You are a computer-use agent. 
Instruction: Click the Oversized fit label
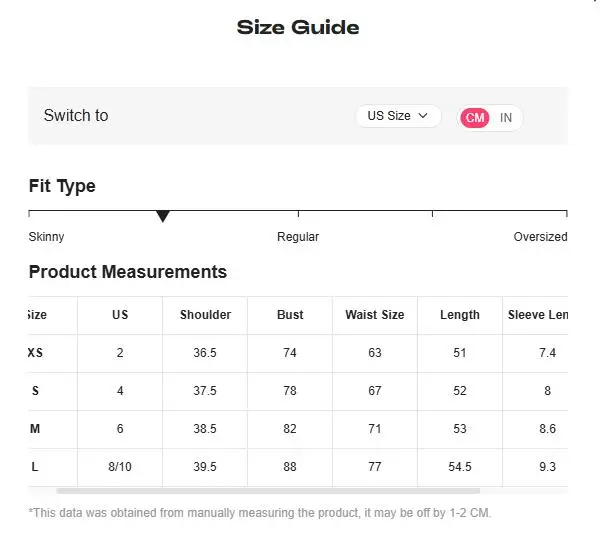click(540, 236)
